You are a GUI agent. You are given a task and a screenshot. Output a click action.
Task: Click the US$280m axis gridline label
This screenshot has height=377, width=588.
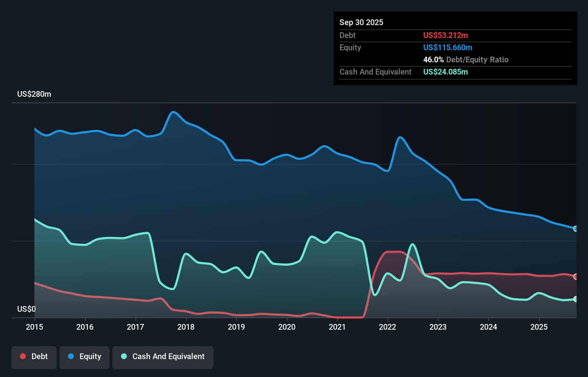tap(34, 94)
